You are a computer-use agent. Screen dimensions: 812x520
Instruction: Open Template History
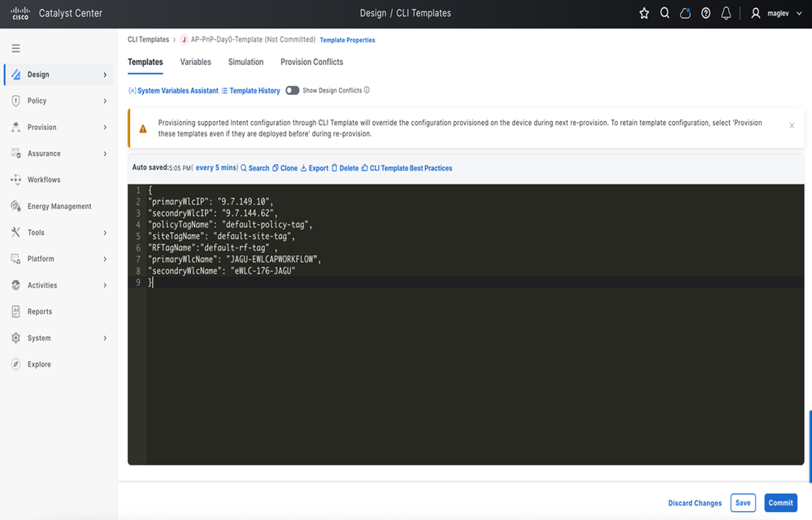[x=250, y=90]
